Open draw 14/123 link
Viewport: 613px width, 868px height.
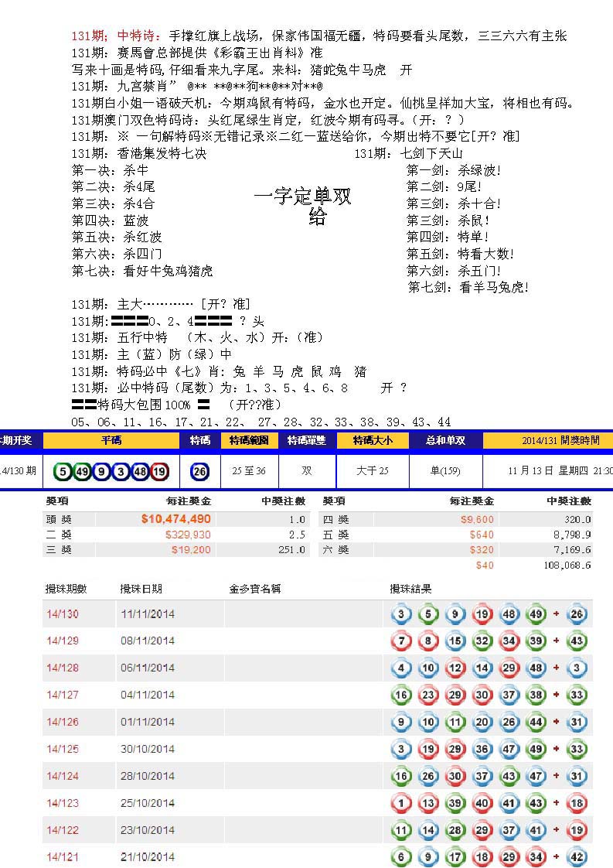click(x=63, y=803)
